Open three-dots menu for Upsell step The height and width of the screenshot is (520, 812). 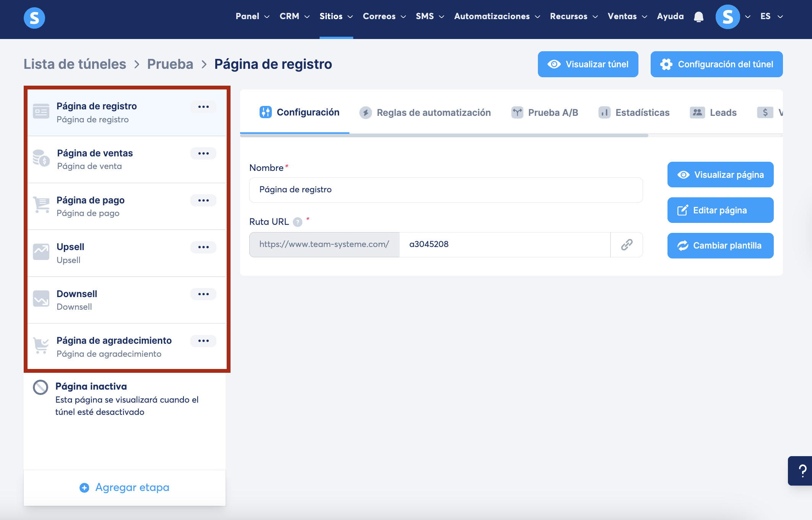(203, 247)
